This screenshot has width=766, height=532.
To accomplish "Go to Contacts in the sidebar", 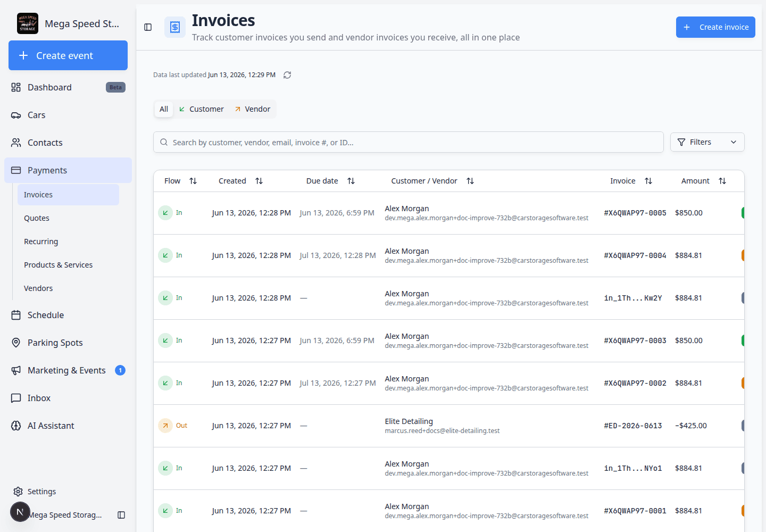I will (x=68, y=143).
